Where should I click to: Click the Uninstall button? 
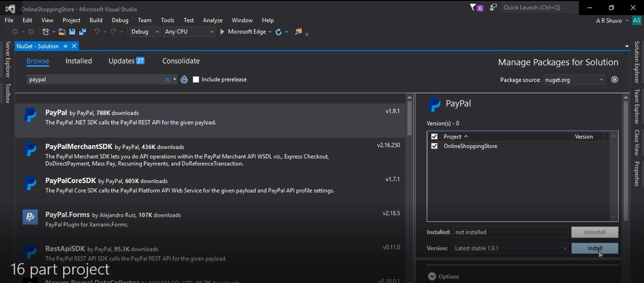594,232
